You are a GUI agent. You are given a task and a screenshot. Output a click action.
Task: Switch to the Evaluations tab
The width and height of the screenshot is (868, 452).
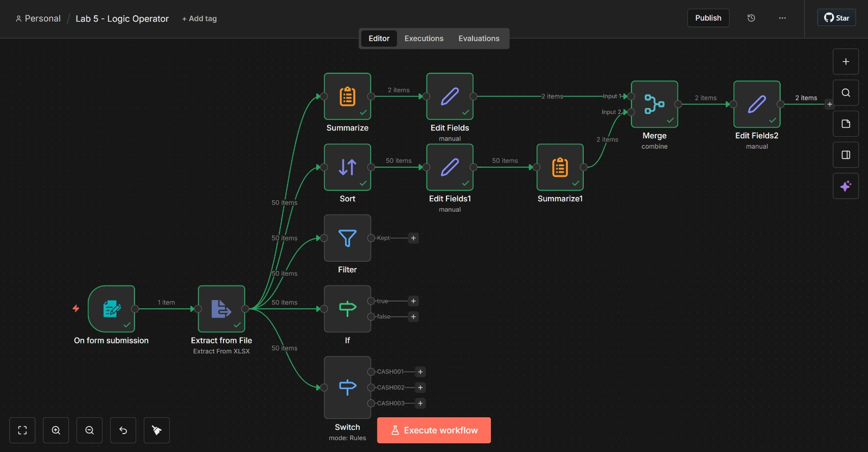pos(478,39)
